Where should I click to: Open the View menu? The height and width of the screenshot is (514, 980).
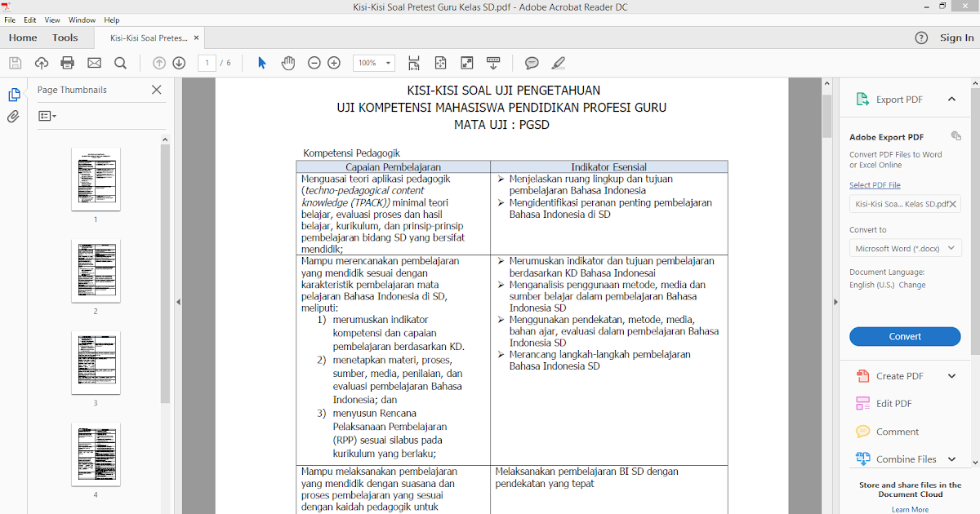coord(51,20)
